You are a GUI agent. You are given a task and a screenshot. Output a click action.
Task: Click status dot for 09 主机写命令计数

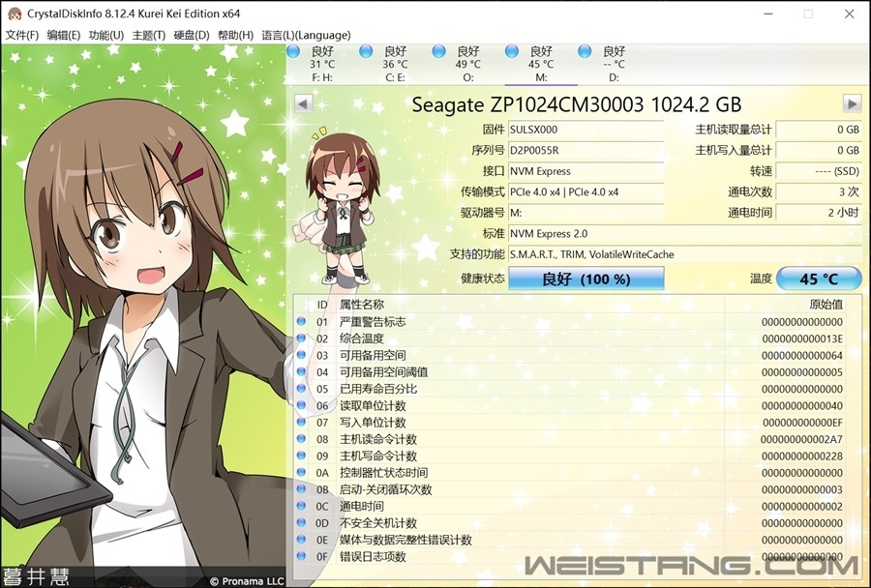pos(301,456)
